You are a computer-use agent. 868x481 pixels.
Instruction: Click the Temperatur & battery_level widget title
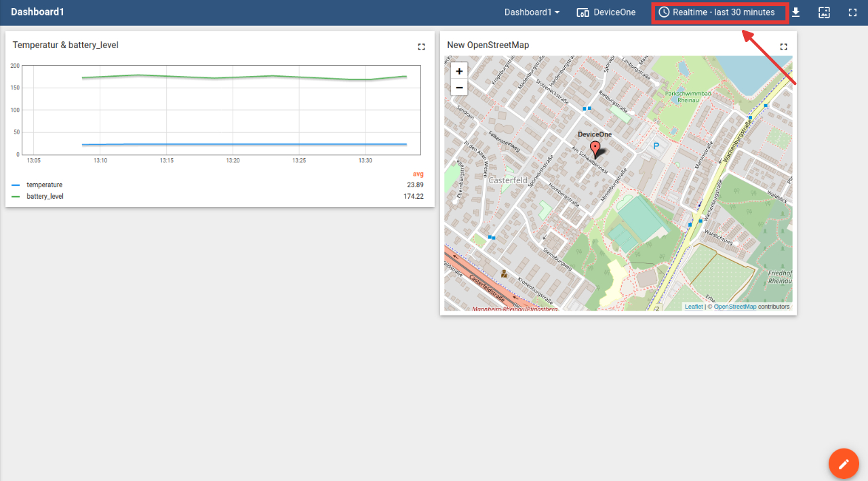click(66, 45)
